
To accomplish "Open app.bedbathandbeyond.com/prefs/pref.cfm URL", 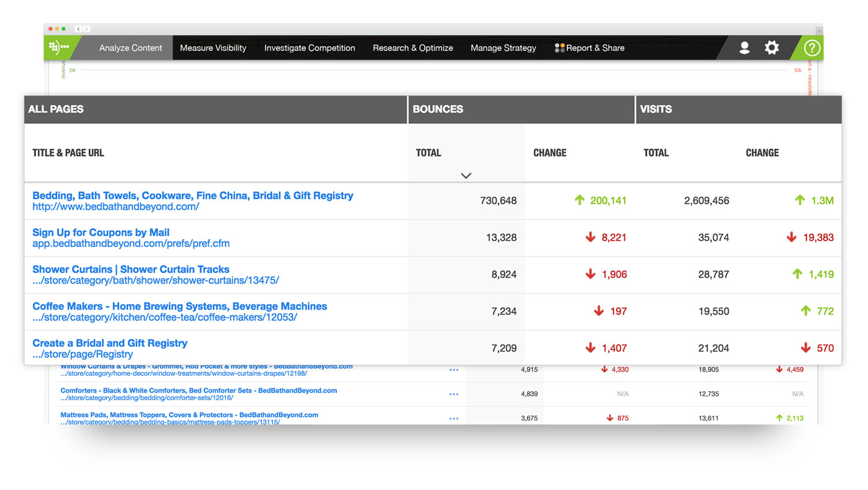I will [x=131, y=244].
